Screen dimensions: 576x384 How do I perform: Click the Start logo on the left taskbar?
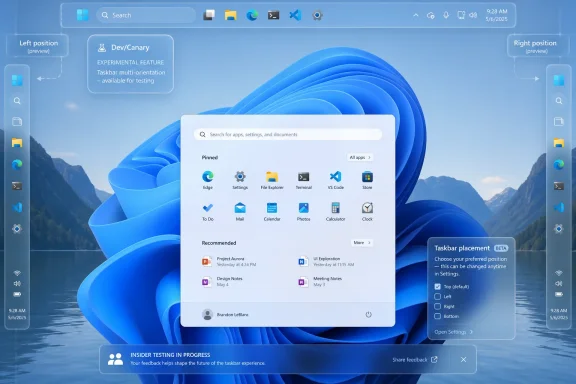pos(17,80)
